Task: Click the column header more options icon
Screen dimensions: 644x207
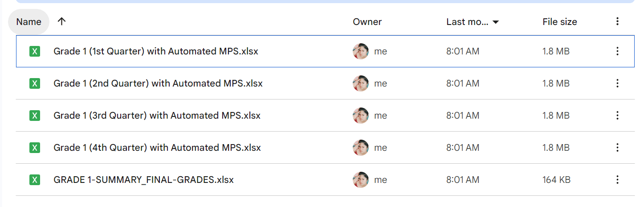Action: [x=617, y=21]
